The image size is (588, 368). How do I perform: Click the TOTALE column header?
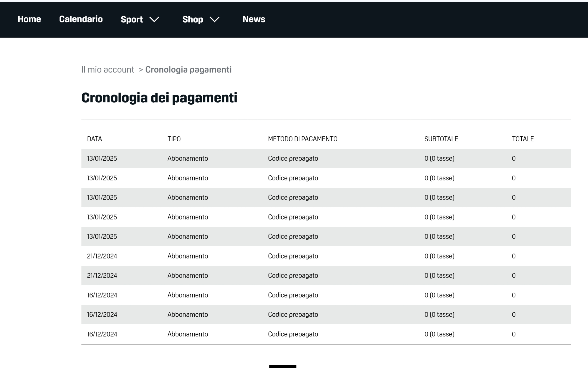[x=523, y=139]
